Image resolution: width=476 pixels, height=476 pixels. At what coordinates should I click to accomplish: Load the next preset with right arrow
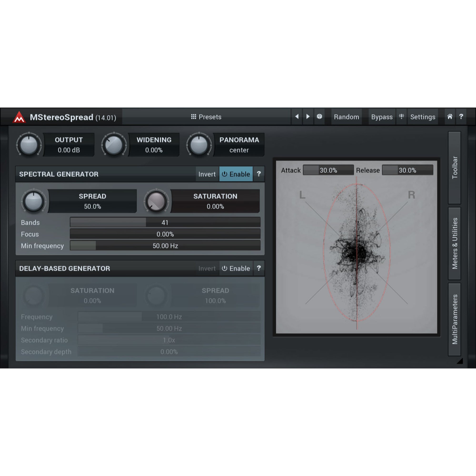click(308, 117)
